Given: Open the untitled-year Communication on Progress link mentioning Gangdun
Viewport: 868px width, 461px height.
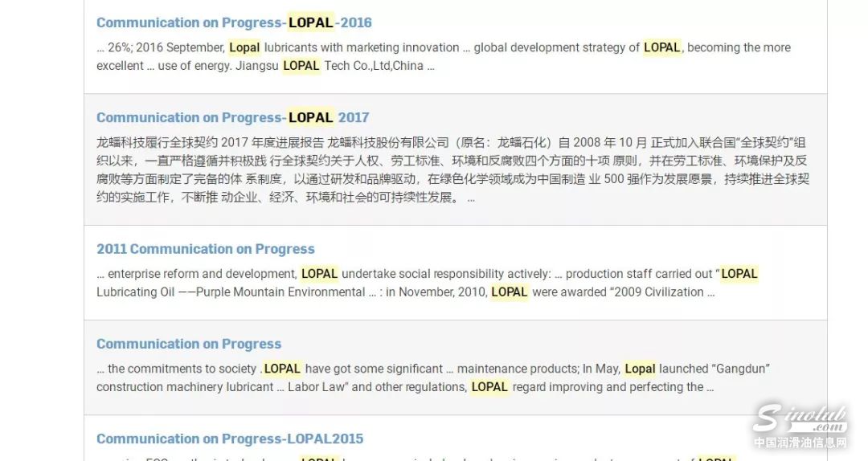Looking at the screenshot, I should [x=189, y=344].
